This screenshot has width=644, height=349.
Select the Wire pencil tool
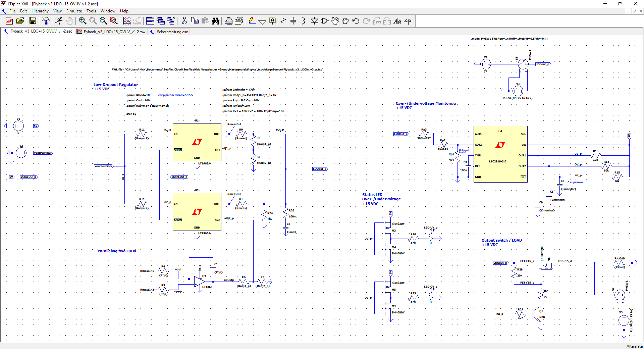click(x=252, y=21)
